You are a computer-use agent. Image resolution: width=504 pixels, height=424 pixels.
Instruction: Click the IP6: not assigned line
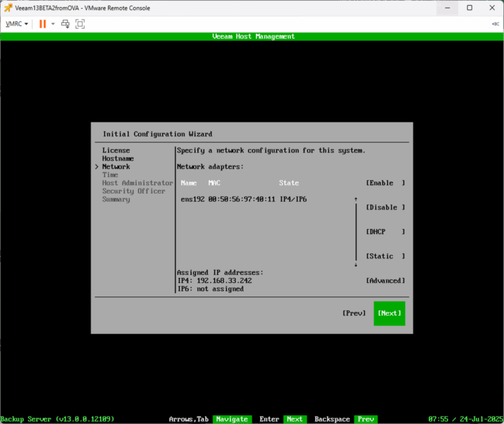(x=210, y=289)
